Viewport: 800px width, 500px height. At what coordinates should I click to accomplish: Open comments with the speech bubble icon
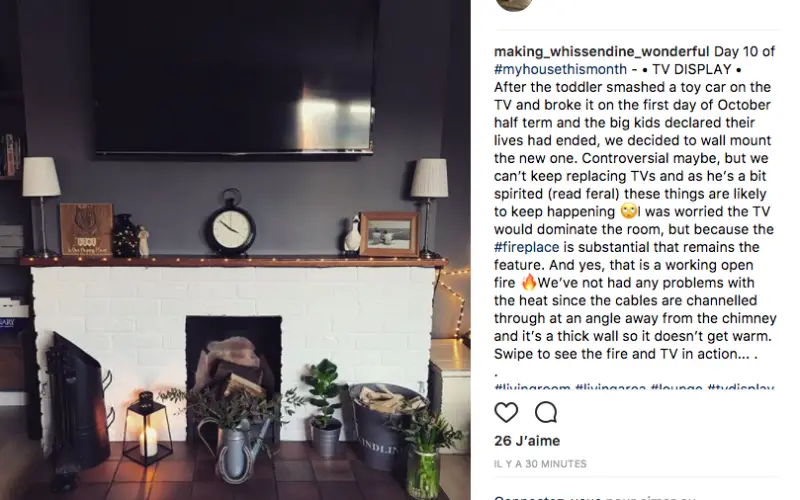coord(545,412)
